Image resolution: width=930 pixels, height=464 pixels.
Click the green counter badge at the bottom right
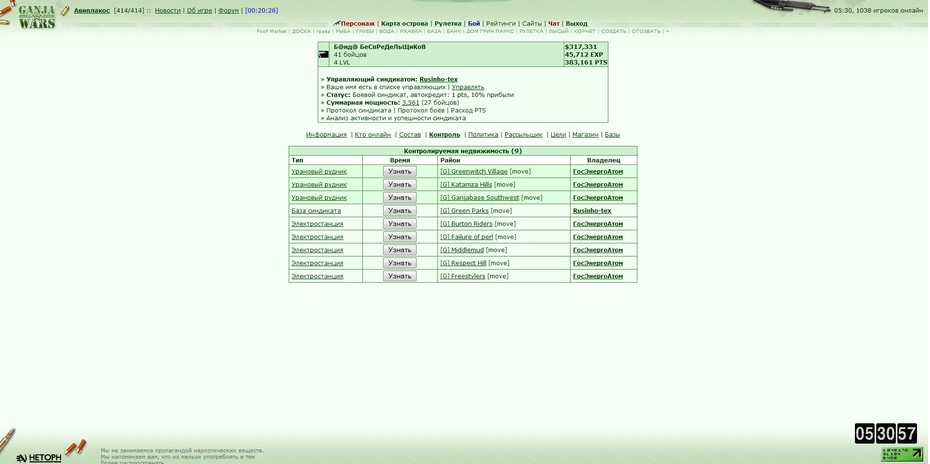pyautogui.click(x=902, y=455)
